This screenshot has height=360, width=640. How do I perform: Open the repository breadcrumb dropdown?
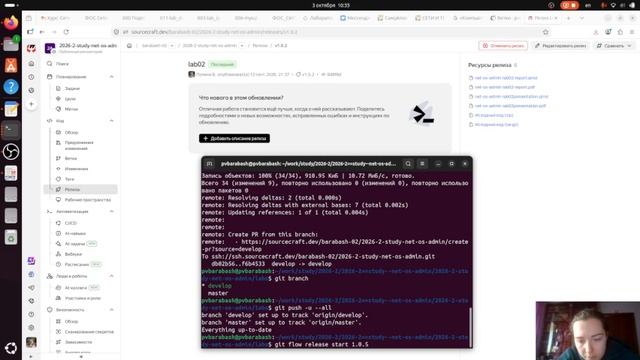pyautogui.click(x=242, y=46)
